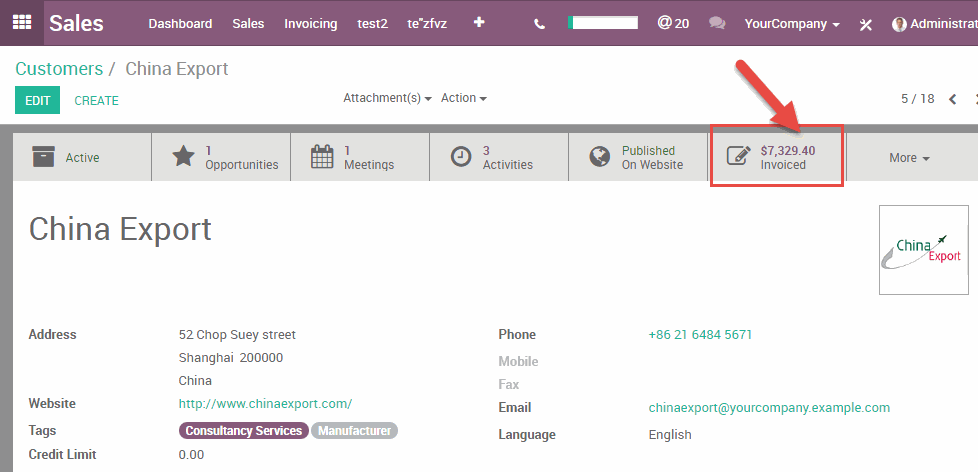
Task: Click the debug tools wrench icon
Action: 866,24
